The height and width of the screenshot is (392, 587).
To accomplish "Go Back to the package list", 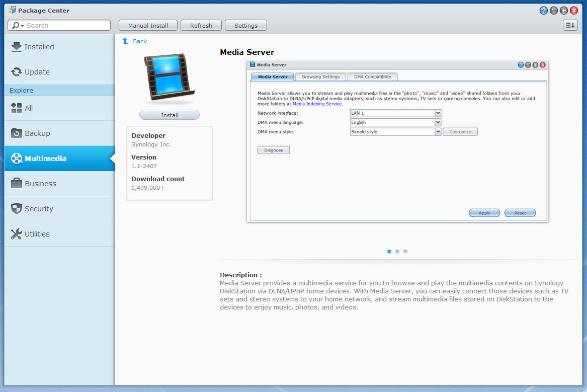I will point(140,41).
